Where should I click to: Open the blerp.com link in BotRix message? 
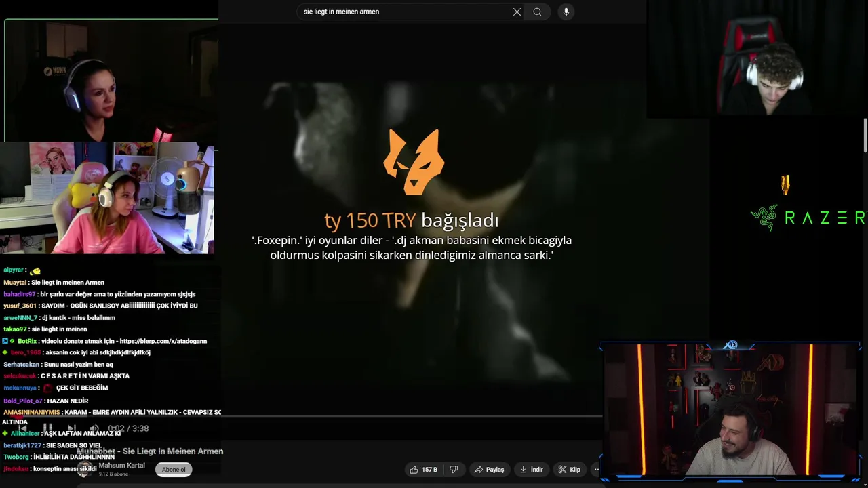click(163, 341)
